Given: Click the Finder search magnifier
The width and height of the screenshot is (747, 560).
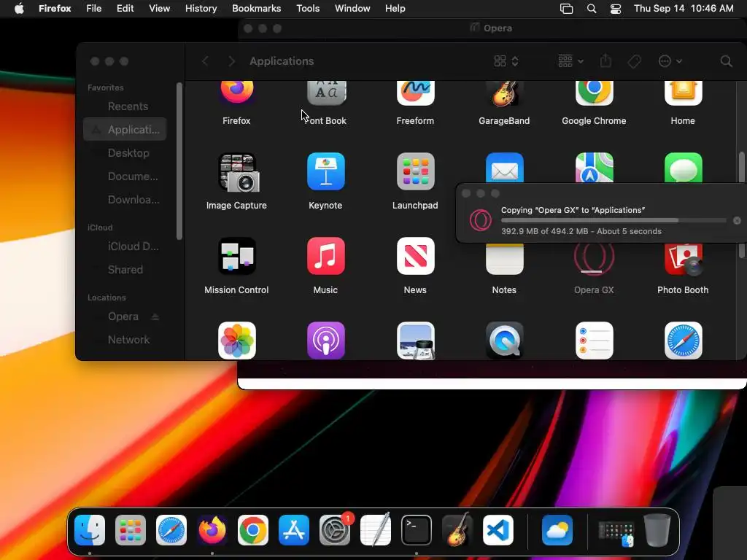Looking at the screenshot, I should 726,61.
